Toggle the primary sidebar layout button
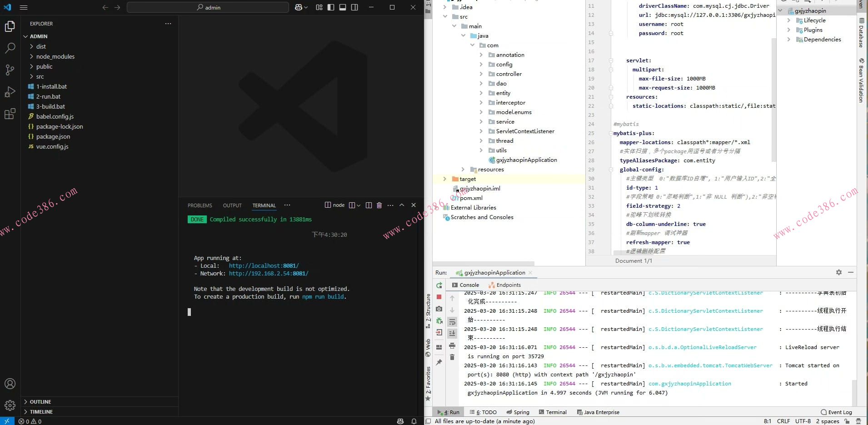The image size is (868, 425). click(331, 7)
